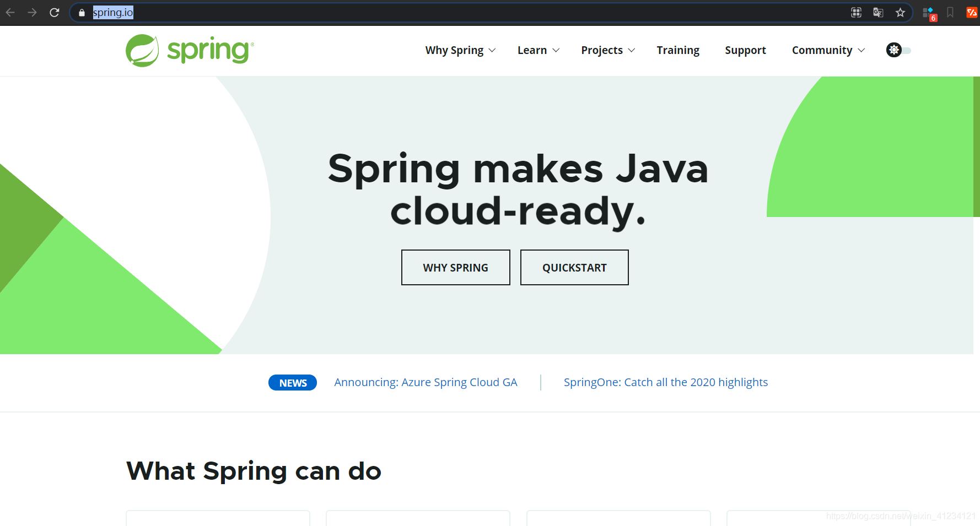Image resolution: width=980 pixels, height=526 pixels.
Task: Open SpringOne 2020 highlights link
Action: (x=666, y=382)
